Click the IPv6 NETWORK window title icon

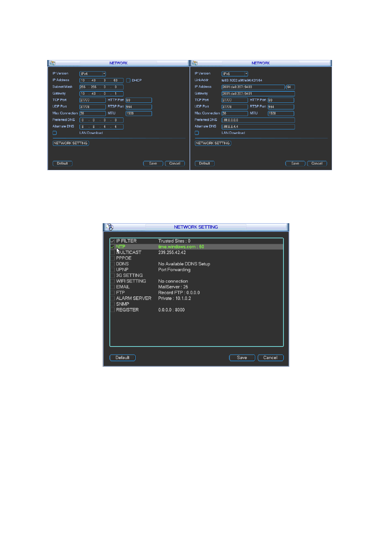point(195,63)
